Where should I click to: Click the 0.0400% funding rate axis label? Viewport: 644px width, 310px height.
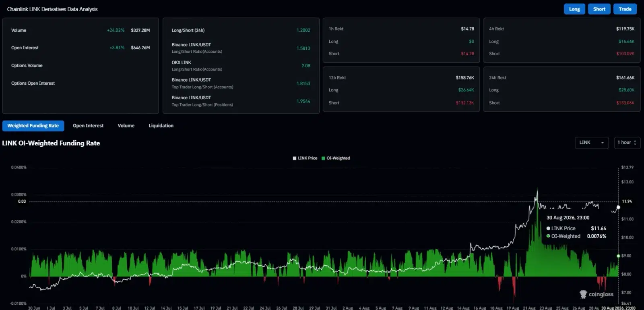click(x=19, y=167)
